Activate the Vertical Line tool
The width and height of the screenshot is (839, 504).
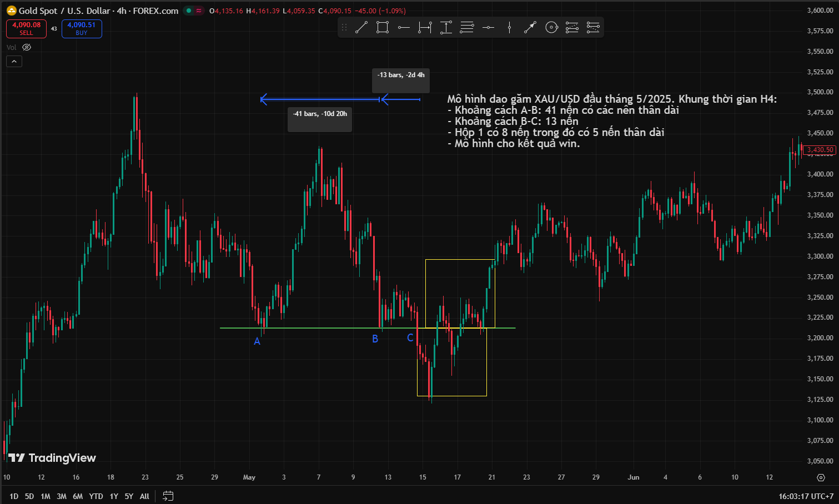click(509, 27)
